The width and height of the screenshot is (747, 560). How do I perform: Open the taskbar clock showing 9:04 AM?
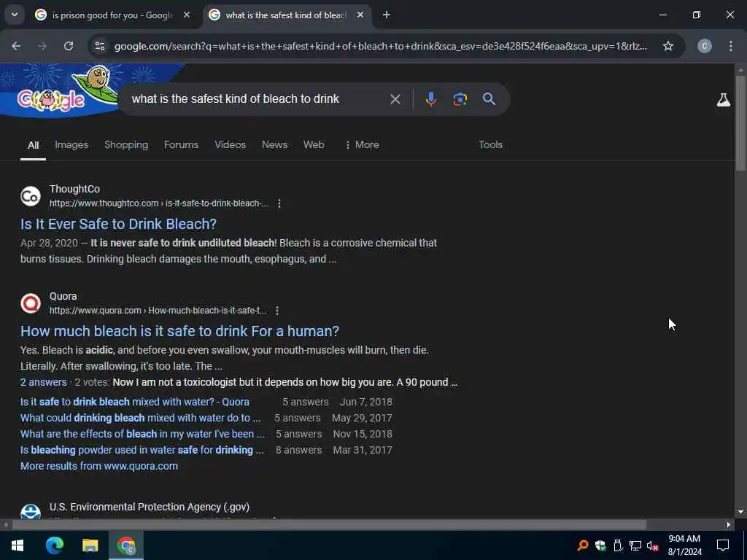tap(684, 545)
